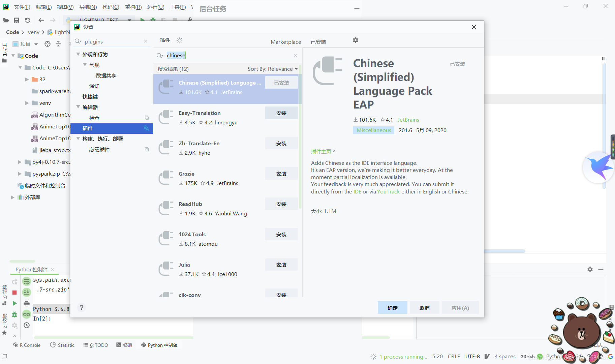
Task: Stop the Python console with red square
Action: point(14,293)
